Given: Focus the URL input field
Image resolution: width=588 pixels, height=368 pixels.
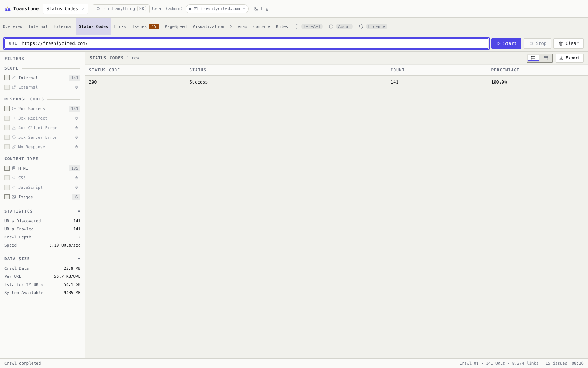Looking at the screenshot, I should coord(246,43).
